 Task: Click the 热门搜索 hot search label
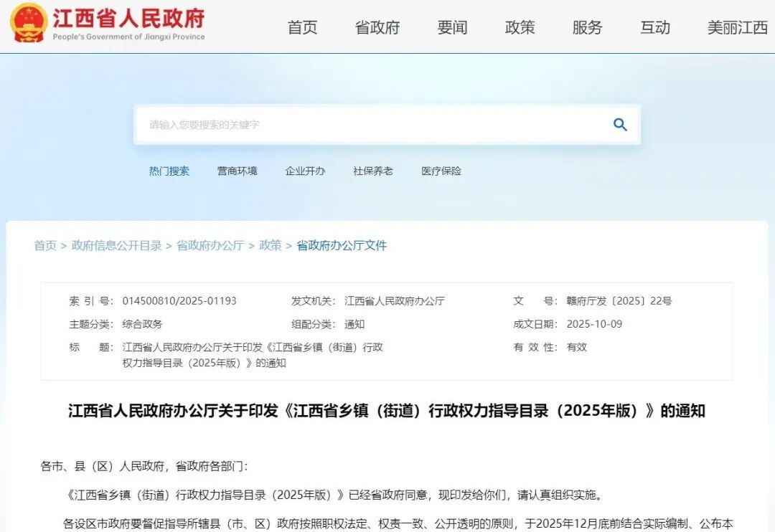(169, 171)
